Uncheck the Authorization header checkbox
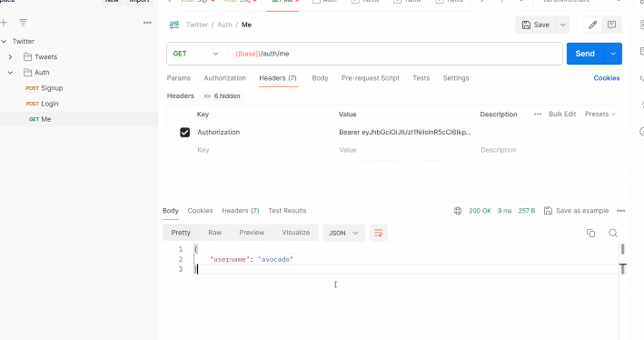Viewport: 644px width, 340px height. click(x=184, y=133)
